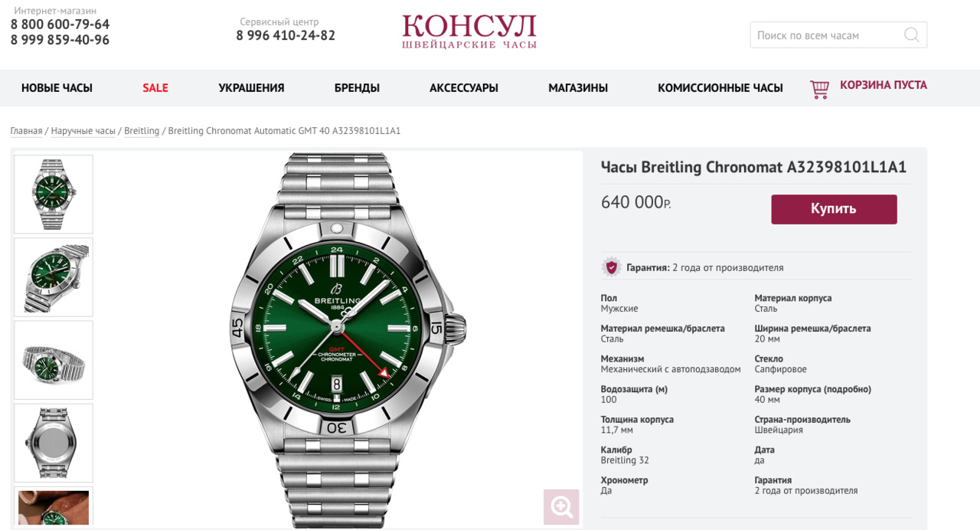Viewport: 980px width, 530px height.
Task: Click the warranty shield icon
Action: point(611,267)
